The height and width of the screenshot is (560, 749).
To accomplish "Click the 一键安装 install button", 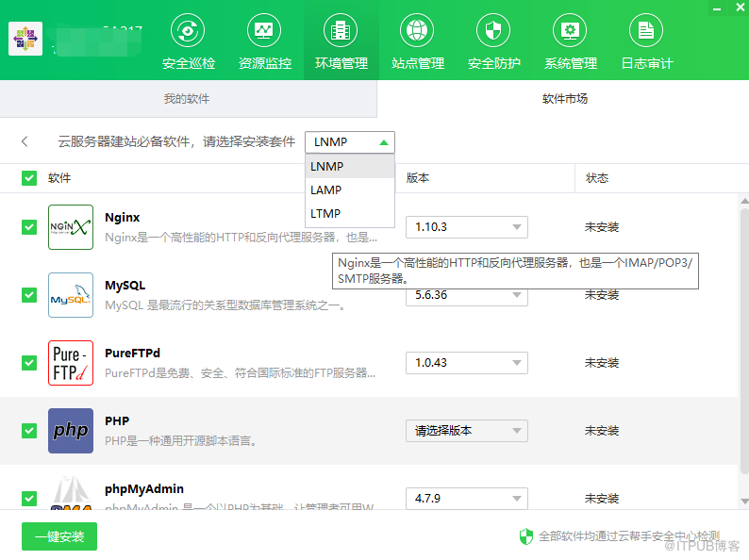I will click(x=59, y=536).
